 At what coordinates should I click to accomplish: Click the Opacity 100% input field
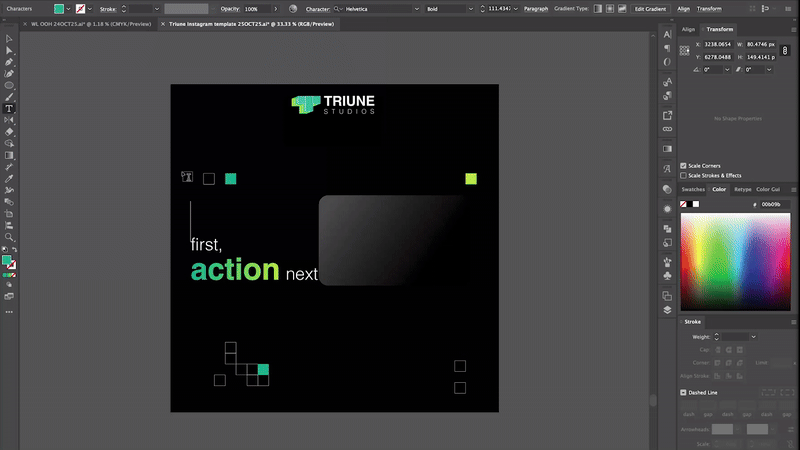(257, 9)
